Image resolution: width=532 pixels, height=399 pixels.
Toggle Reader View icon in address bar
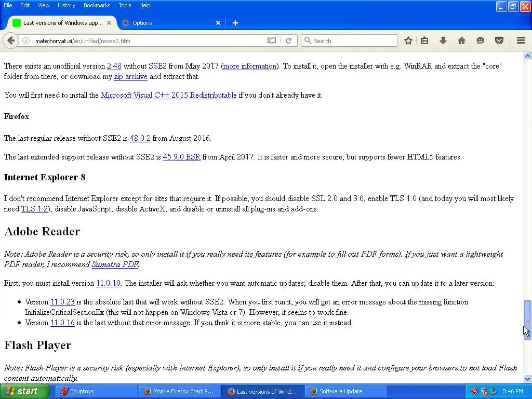pyautogui.click(x=271, y=41)
